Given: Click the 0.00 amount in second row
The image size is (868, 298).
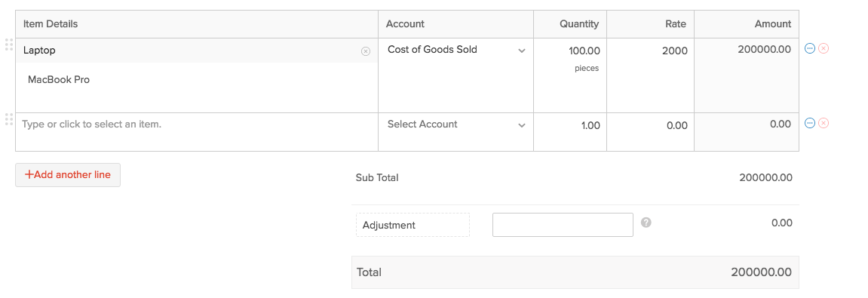Looking at the screenshot, I should coord(781,124).
